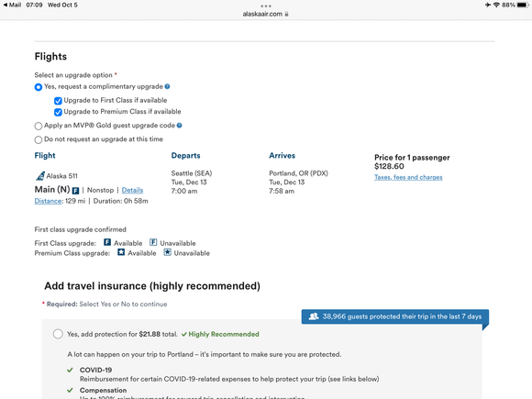532x399 pixels.
Task: Open Taxes, fees and charges link
Action: pyautogui.click(x=408, y=177)
